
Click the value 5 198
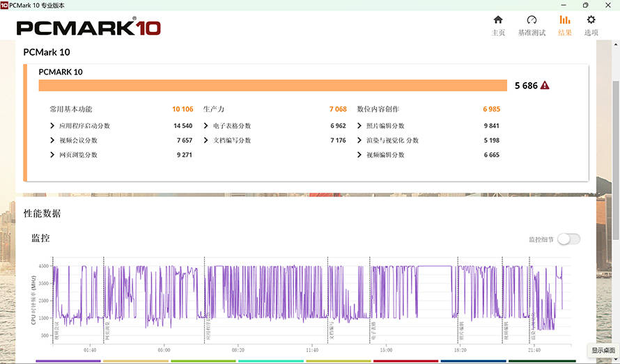click(492, 141)
